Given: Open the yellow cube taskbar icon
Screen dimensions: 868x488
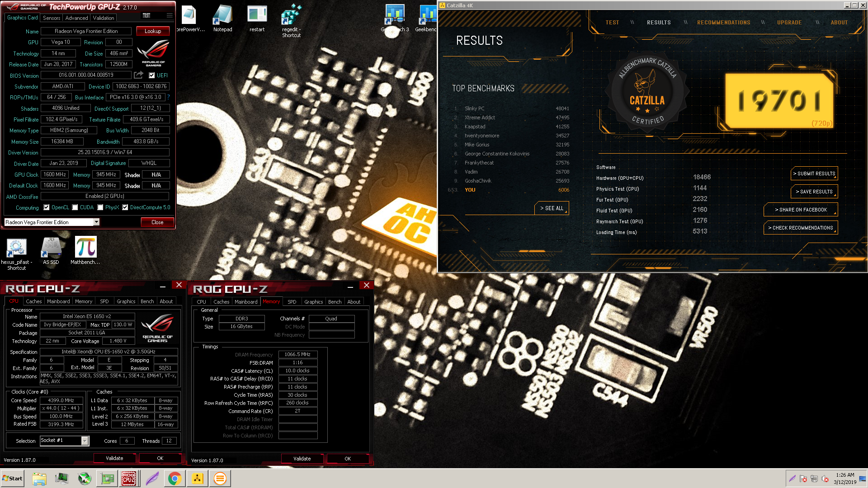Looking at the screenshot, I should click(x=197, y=479).
